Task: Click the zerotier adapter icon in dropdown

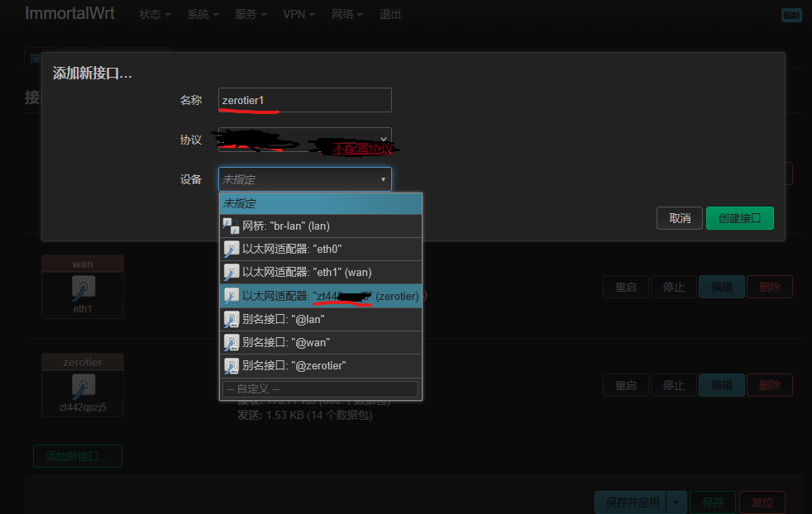Action: pos(231,296)
